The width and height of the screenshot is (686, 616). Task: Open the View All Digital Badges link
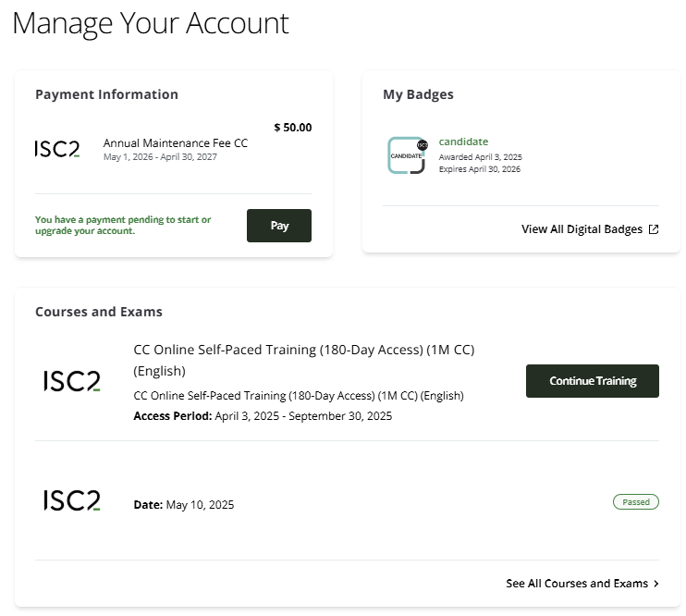pyautogui.click(x=582, y=229)
